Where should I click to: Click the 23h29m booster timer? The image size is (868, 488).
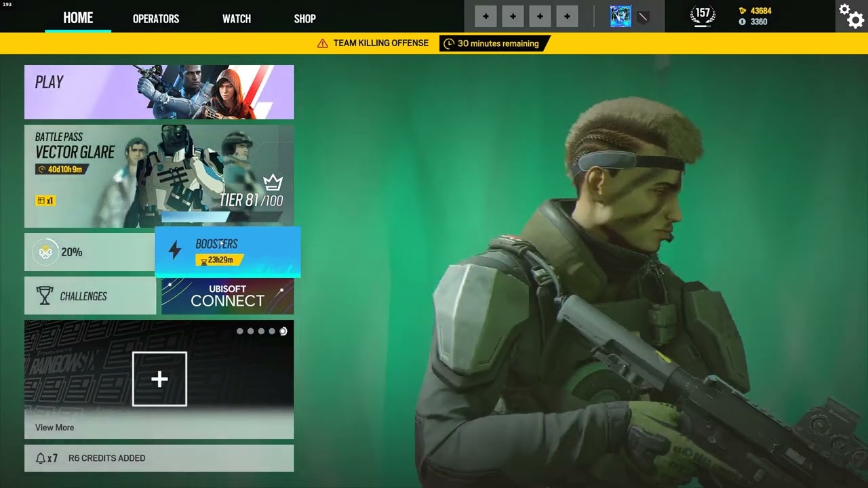220,260
